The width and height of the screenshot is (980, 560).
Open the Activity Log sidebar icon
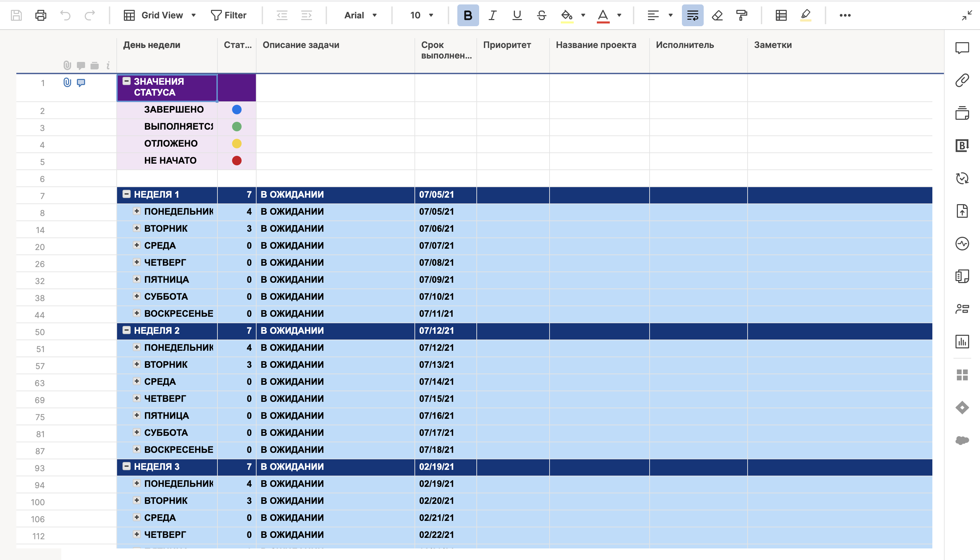coord(962,244)
